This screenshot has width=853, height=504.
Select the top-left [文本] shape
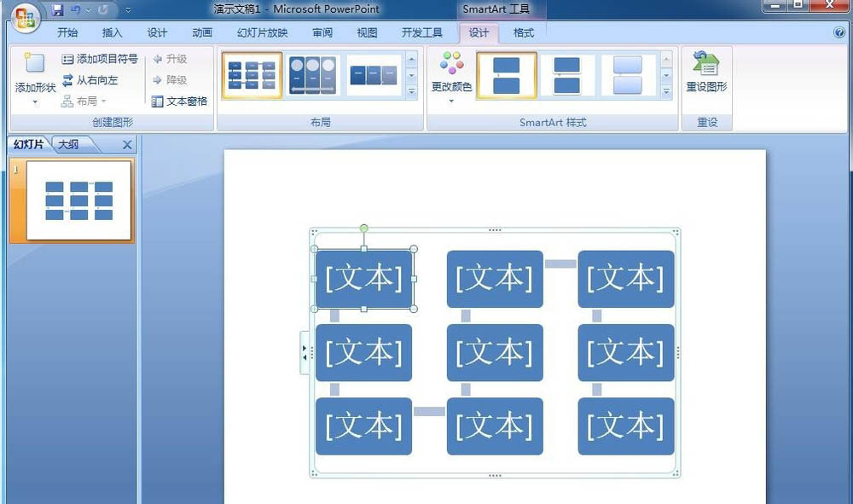coord(364,279)
